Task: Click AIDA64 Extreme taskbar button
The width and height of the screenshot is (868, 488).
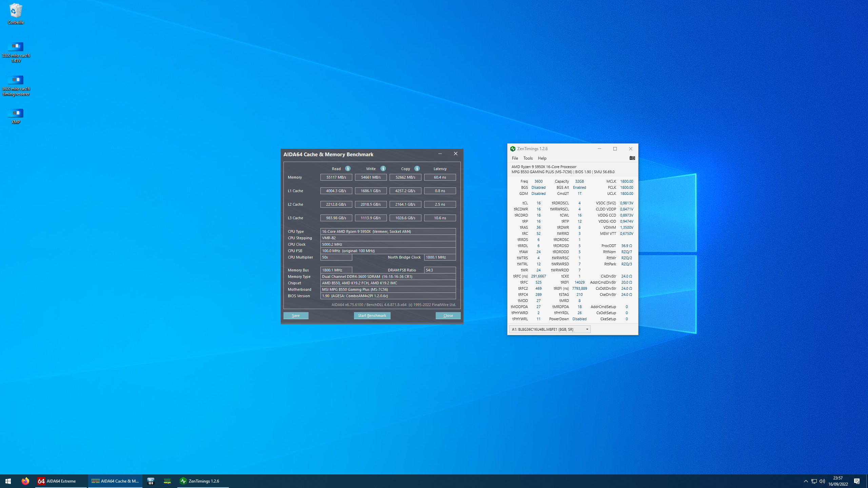Action: (x=61, y=481)
